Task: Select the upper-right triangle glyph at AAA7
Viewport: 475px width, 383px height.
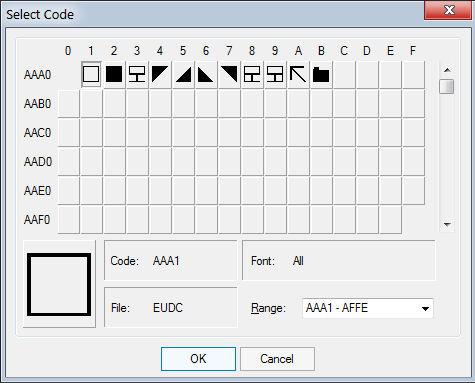Action: [x=229, y=74]
